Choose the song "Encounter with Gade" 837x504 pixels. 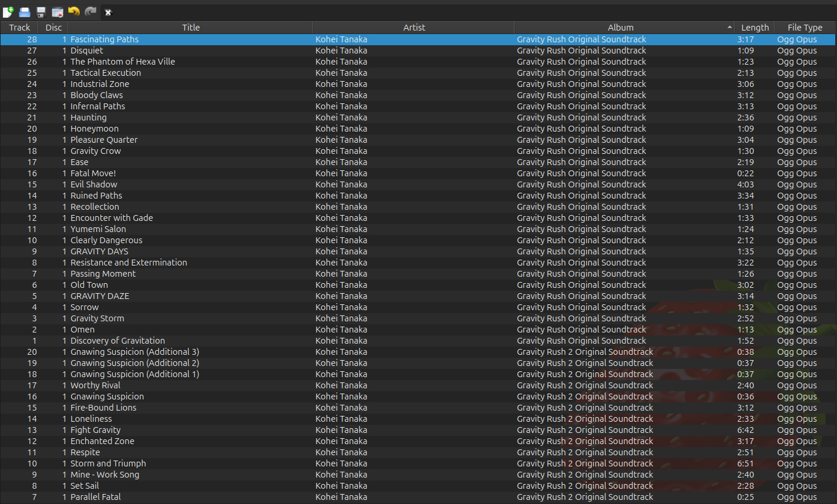click(x=112, y=218)
